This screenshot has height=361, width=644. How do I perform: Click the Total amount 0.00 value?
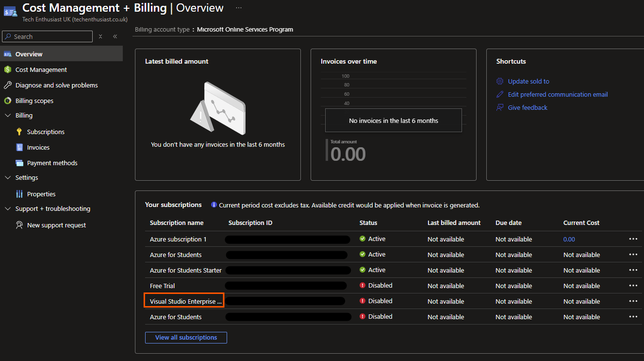(x=348, y=154)
